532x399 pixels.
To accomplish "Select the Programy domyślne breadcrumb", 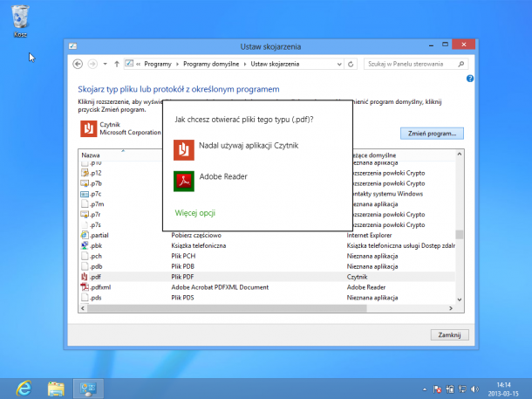I will [212, 64].
